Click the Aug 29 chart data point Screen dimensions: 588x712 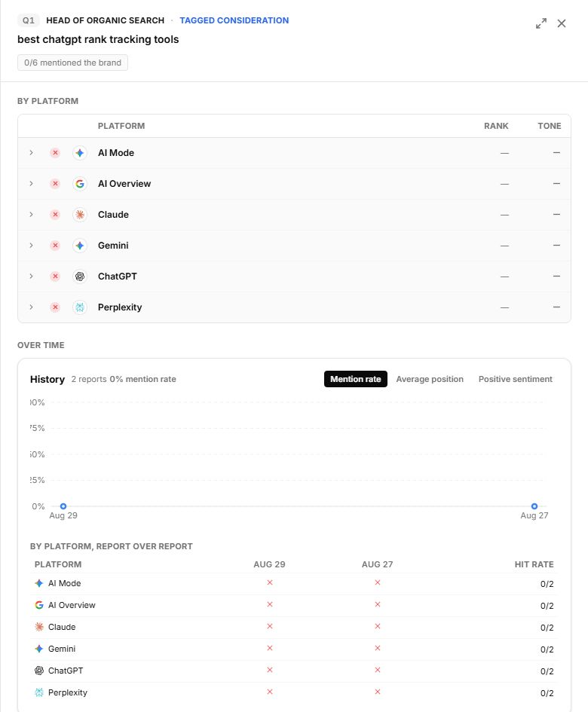63,506
